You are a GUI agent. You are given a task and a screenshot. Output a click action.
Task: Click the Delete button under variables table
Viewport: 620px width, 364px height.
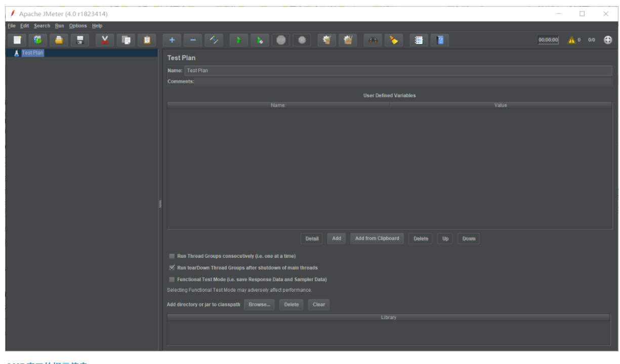(421, 239)
